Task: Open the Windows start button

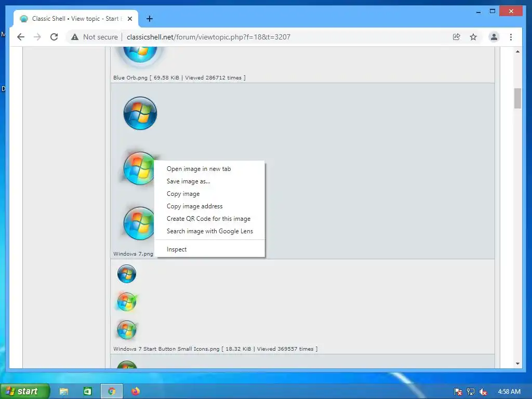Action: pyautogui.click(x=25, y=391)
